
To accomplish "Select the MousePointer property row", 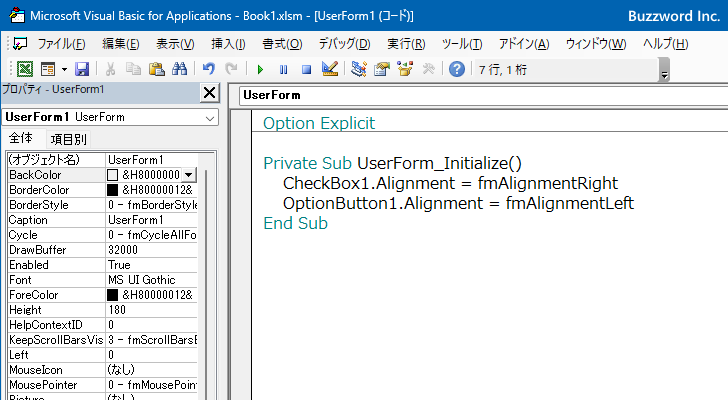I will (x=103, y=385).
